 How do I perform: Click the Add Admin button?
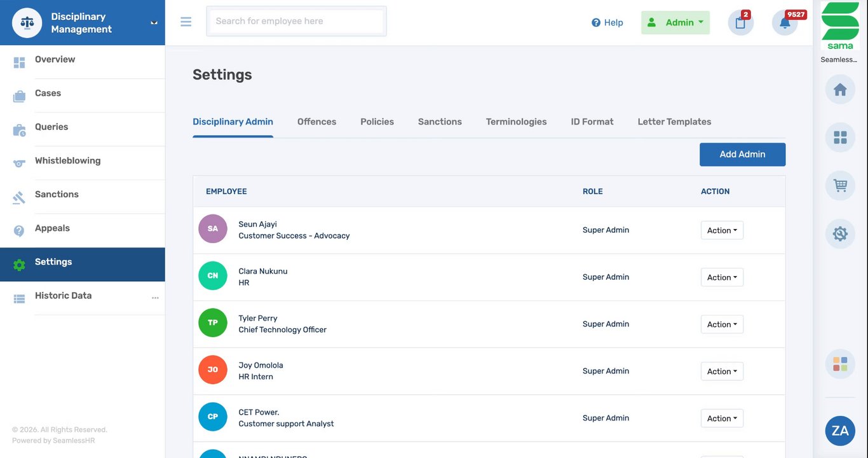point(742,155)
